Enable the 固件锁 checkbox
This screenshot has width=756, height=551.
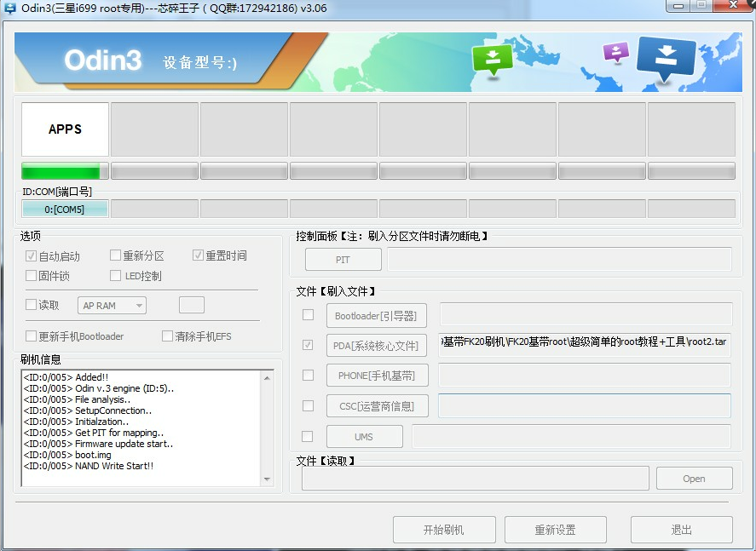pos(31,276)
